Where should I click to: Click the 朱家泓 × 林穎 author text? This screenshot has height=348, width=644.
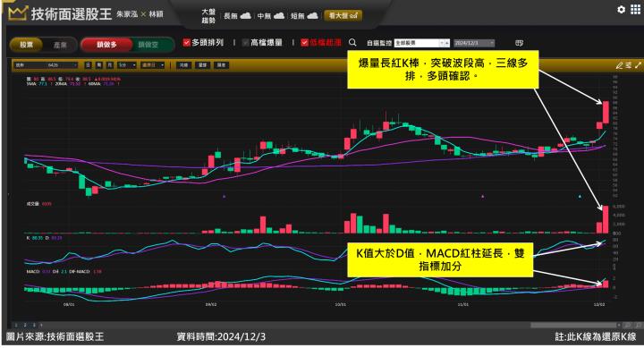(140, 14)
